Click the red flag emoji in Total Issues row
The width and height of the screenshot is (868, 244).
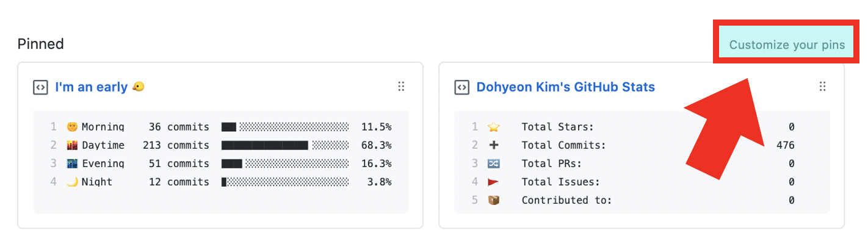pyautogui.click(x=494, y=182)
